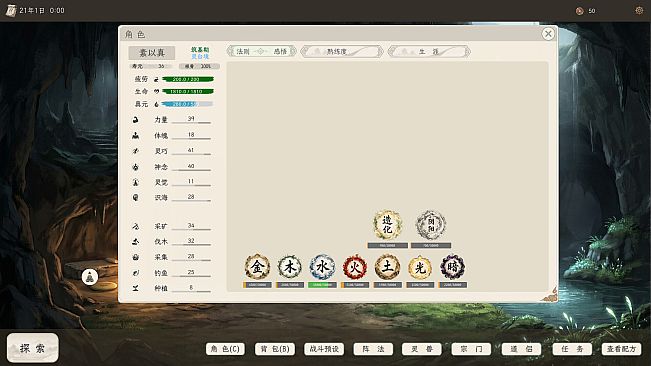This screenshot has height=366, width=651.
Task: Click the 真元 droplet icon
Action: point(156,104)
